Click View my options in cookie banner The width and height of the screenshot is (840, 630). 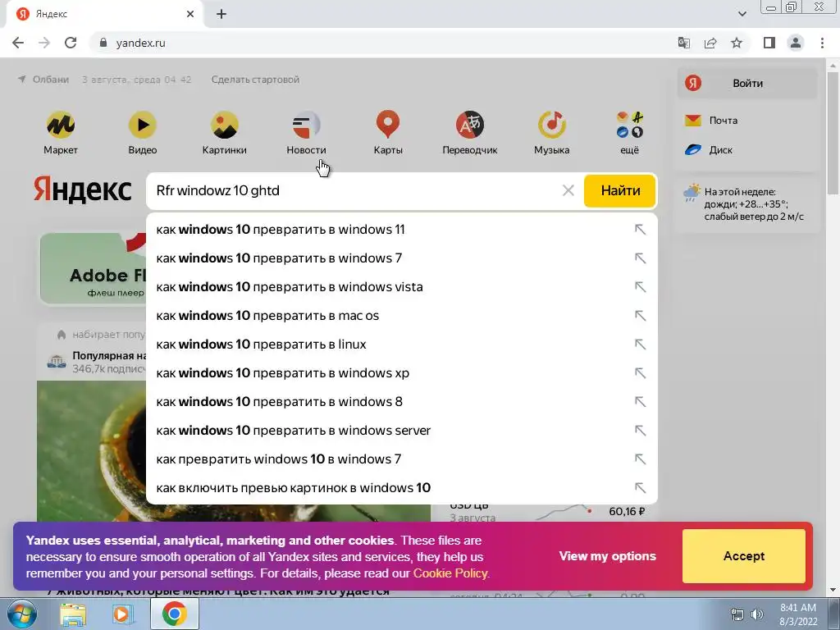coord(608,556)
